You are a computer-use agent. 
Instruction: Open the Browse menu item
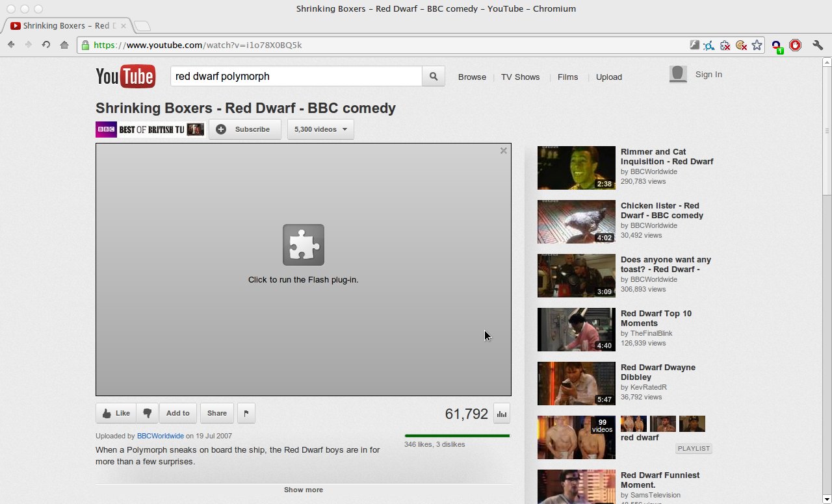click(472, 77)
